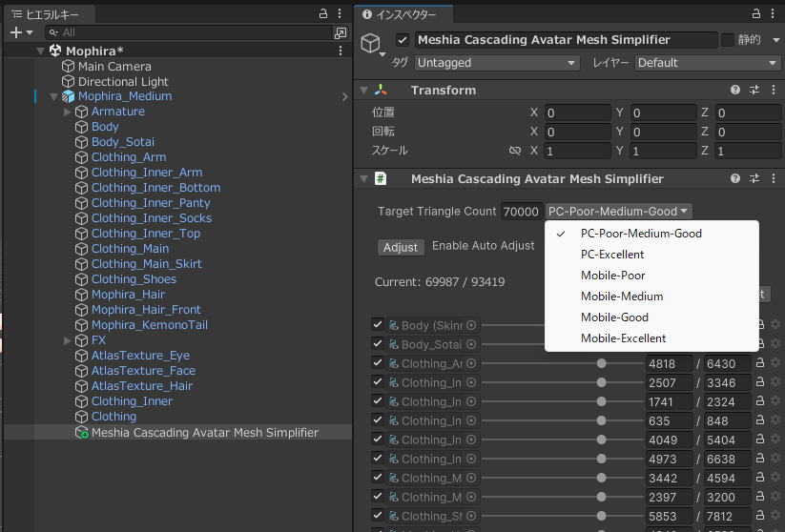Click the Hierarchy add (+) icon
Viewport: 785px width, 532px height.
[x=16, y=32]
